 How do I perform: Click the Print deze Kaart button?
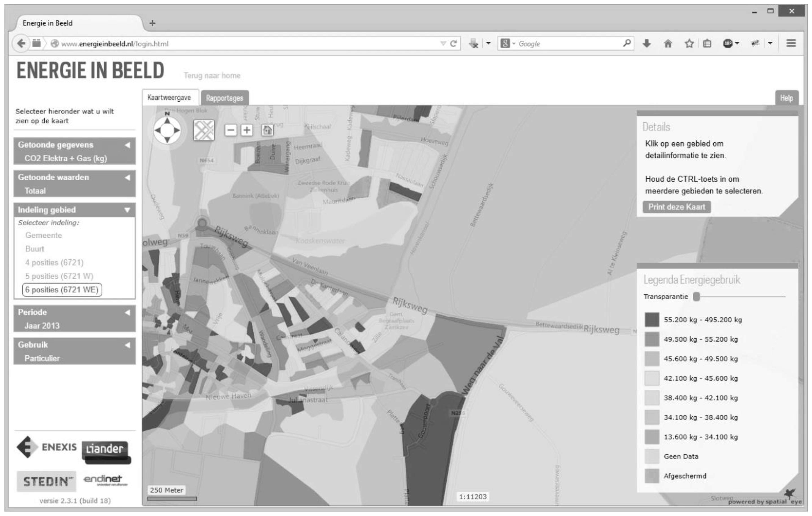point(676,207)
